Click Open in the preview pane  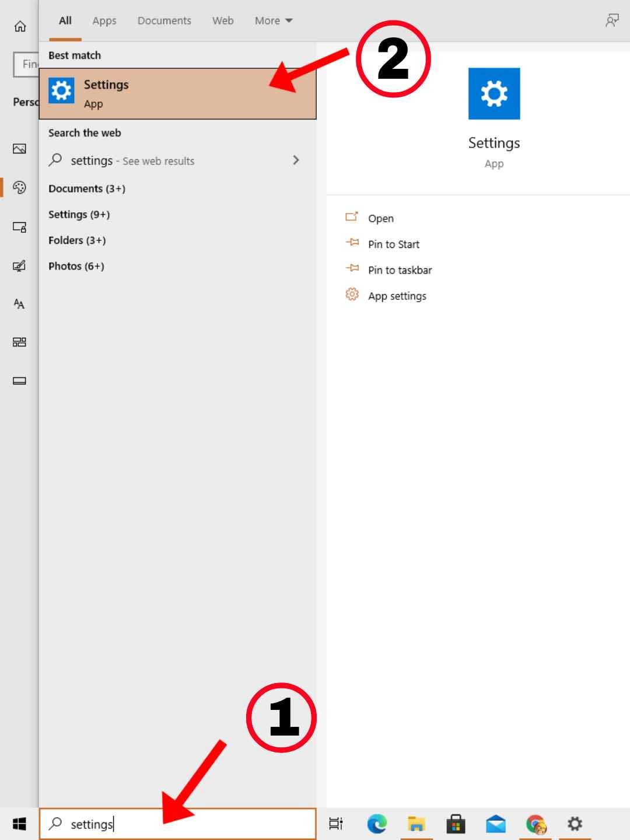pos(381,218)
